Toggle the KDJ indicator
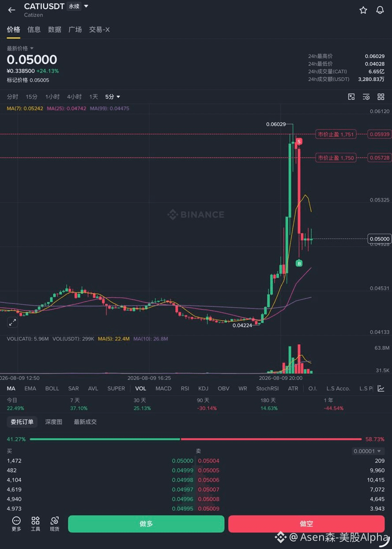The height and width of the screenshot is (549, 392). click(x=203, y=389)
